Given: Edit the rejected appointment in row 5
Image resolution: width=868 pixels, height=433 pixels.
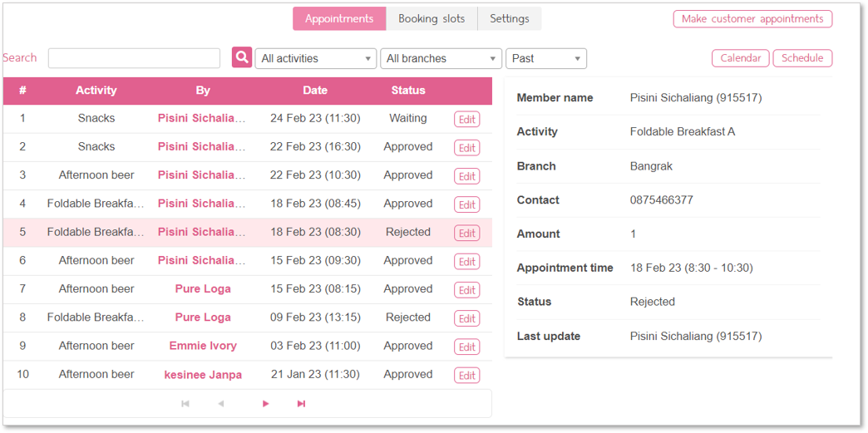Looking at the screenshot, I should 466,233.
